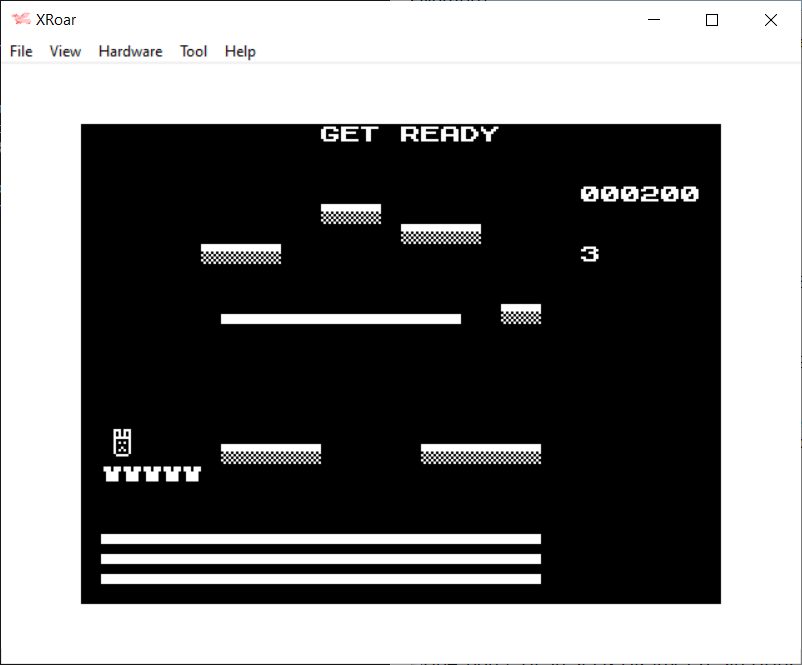Click the long thin white bar mid-screen
This screenshot has width=802, height=665.
340,319
